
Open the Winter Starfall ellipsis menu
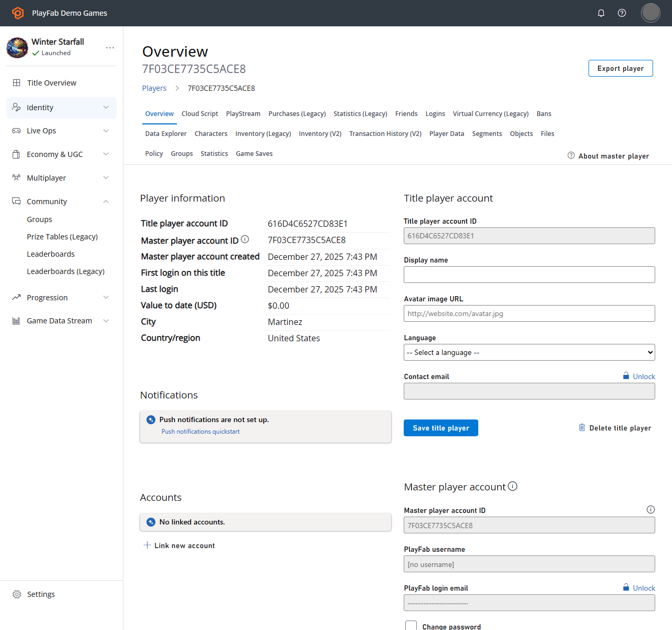click(x=110, y=47)
